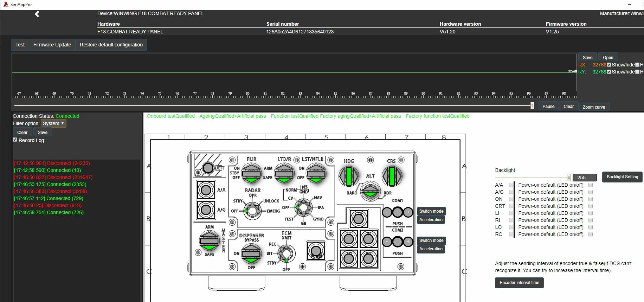644x302 pixels.
Task: Select log entry 'Connected (726)'
Action: tap(49, 212)
